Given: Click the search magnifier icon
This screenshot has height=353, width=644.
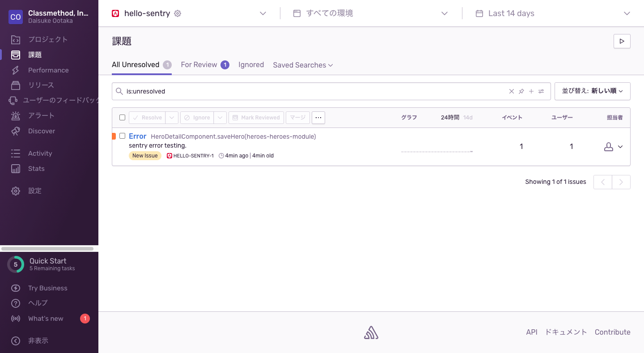Looking at the screenshot, I should coord(119,91).
